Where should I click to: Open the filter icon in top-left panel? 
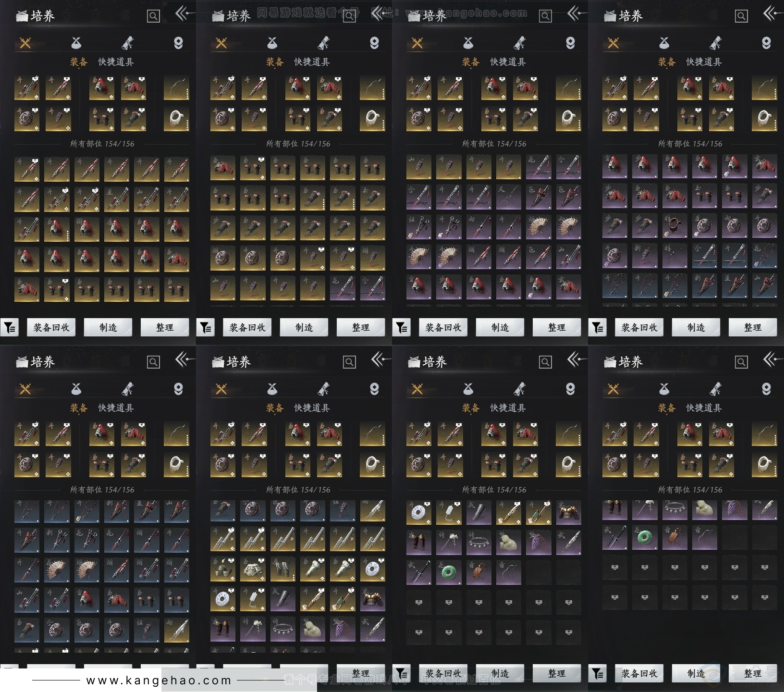coord(10,328)
